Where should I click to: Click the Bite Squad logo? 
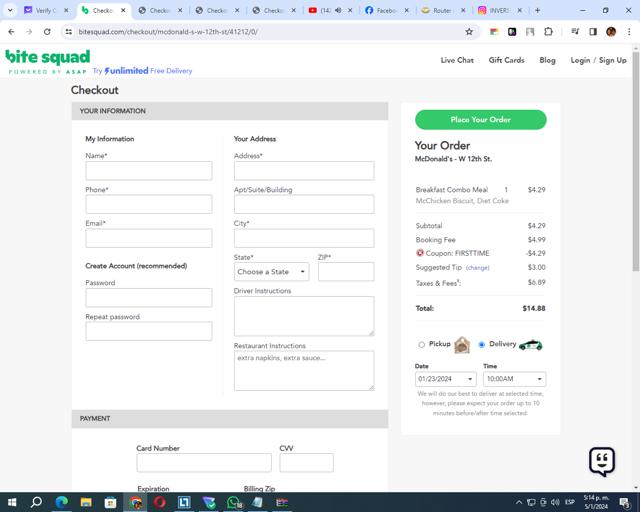pos(48,61)
